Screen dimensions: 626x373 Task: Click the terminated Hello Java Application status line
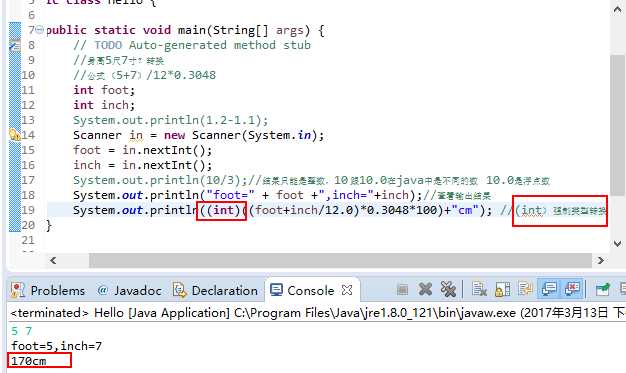(x=317, y=313)
